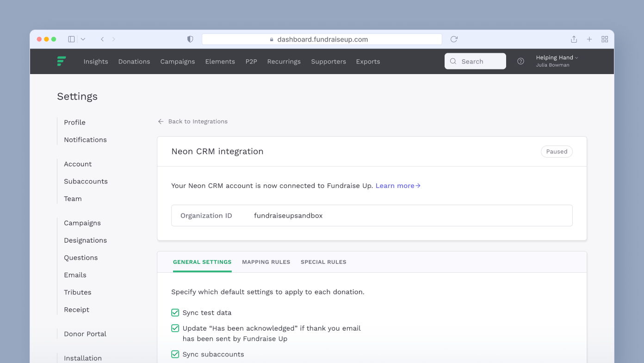
Task: Click the address bar showing dashboard.fundraiseup.com
Action: tap(322, 39)
